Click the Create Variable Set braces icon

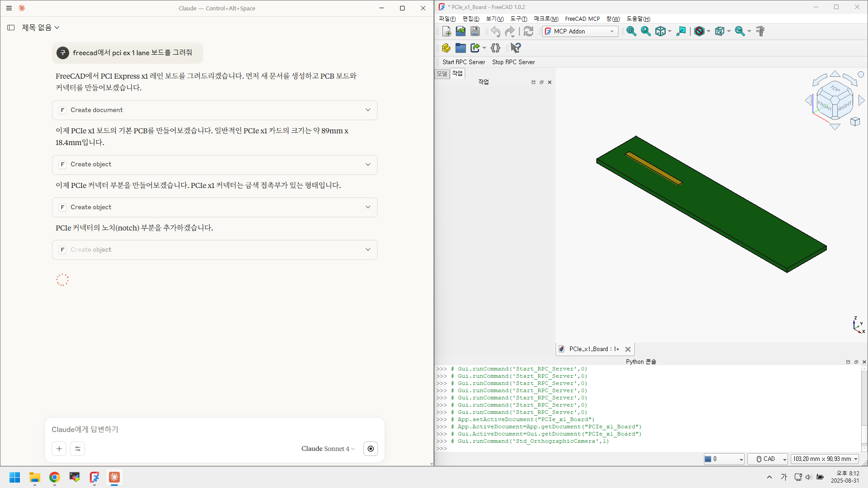coord(495,48)
